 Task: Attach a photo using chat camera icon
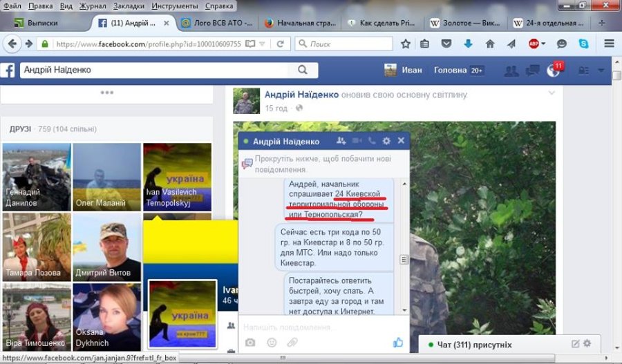pos(250,343)
